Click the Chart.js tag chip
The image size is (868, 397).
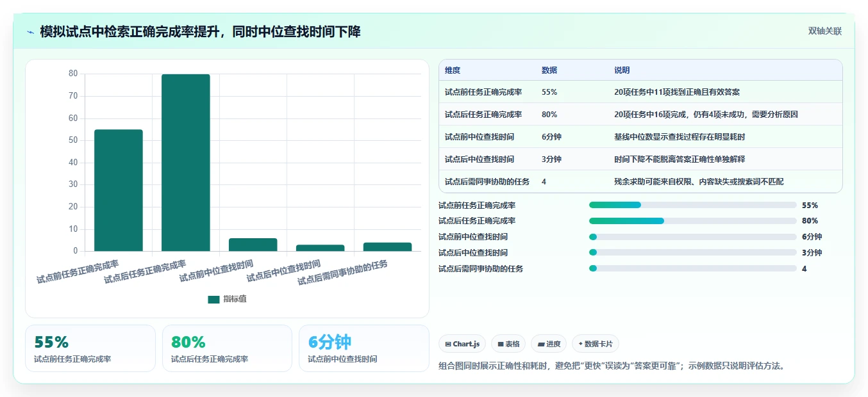462,344
